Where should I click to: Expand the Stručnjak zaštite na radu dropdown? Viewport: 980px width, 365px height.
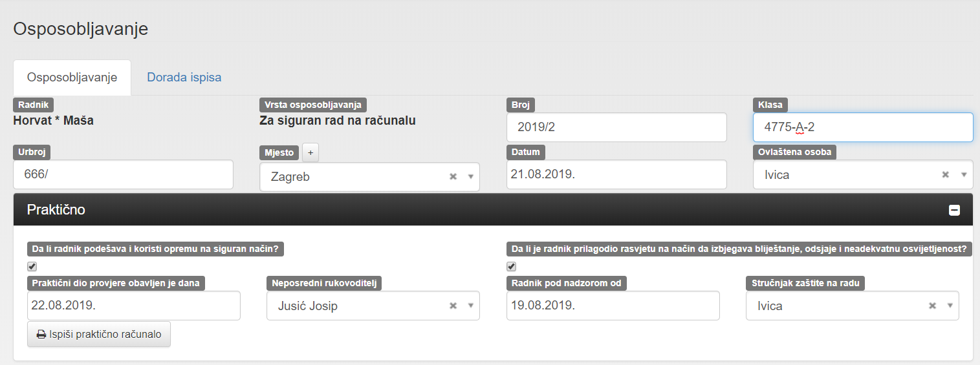(x=950, y=306)
